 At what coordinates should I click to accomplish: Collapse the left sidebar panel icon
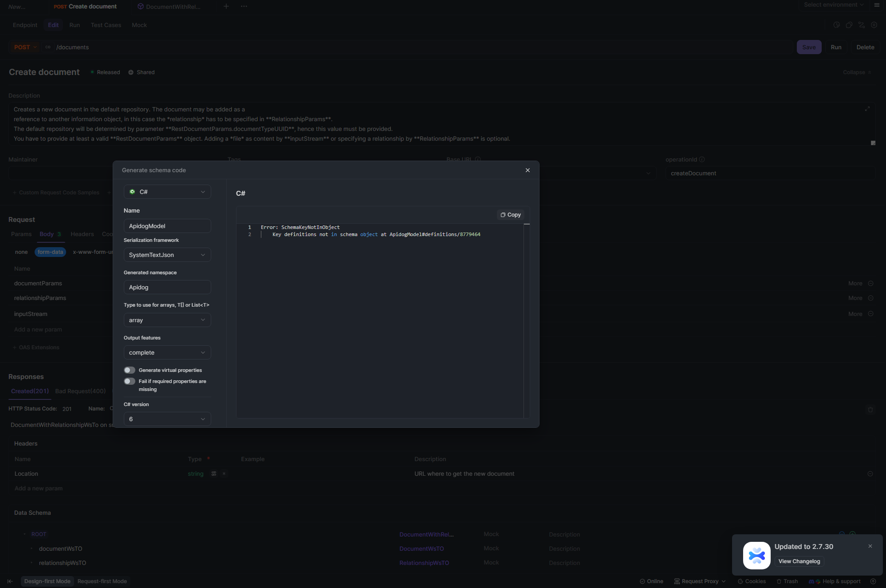click(10, 581)
